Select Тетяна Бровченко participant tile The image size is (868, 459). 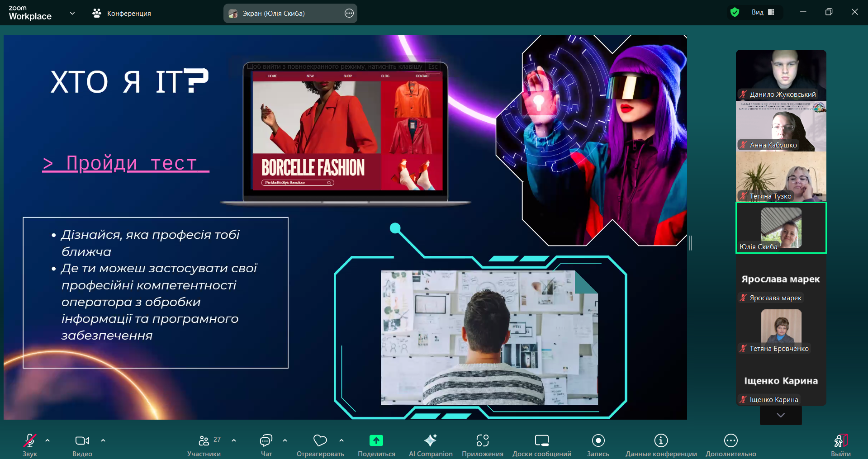click(x=781, y=329)
